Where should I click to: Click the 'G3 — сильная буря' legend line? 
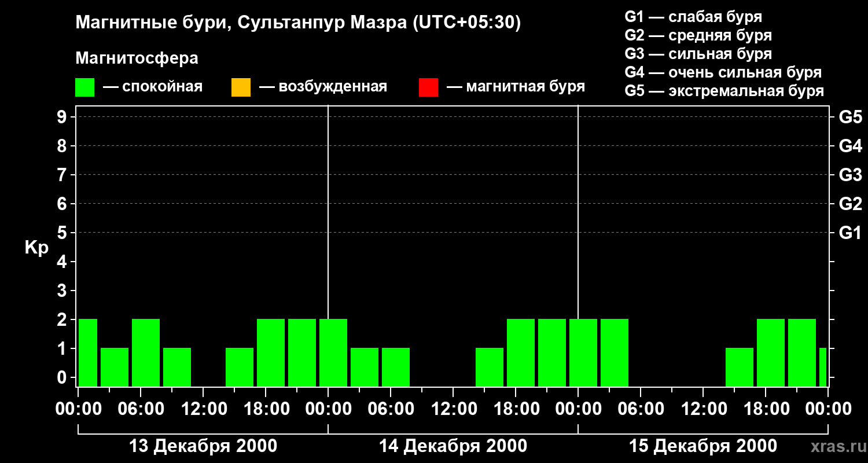pyautogui.click(x=698, y=54)
